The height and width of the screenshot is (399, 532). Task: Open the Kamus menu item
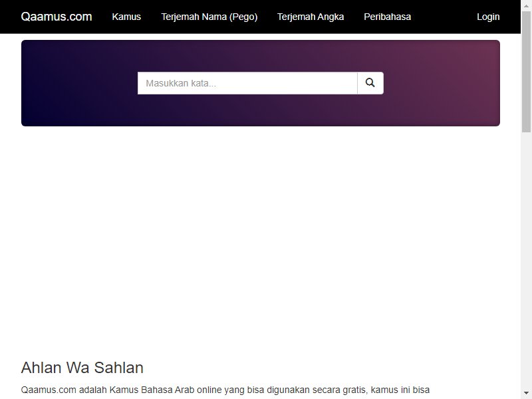pyautogui.click(x=126, y=17)
